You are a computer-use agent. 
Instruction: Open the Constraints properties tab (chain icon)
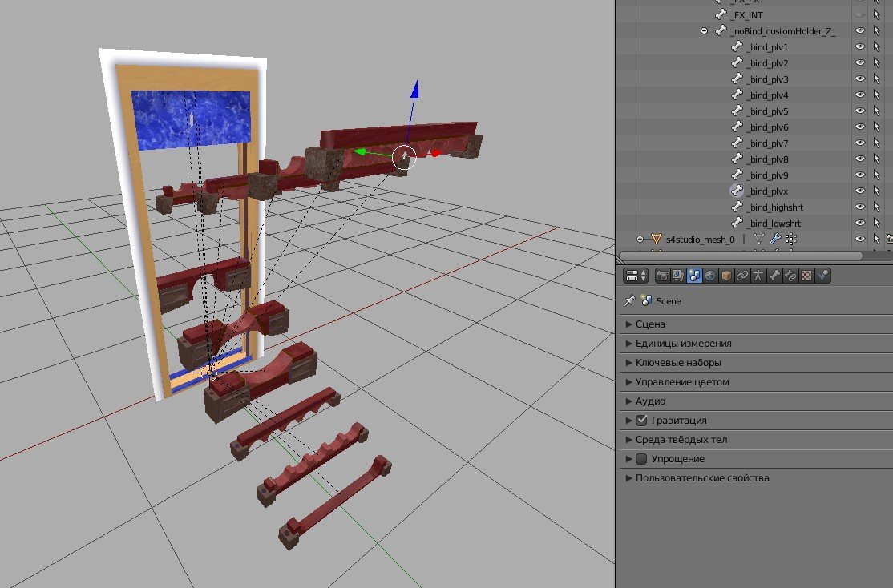[x=742, y=276]
